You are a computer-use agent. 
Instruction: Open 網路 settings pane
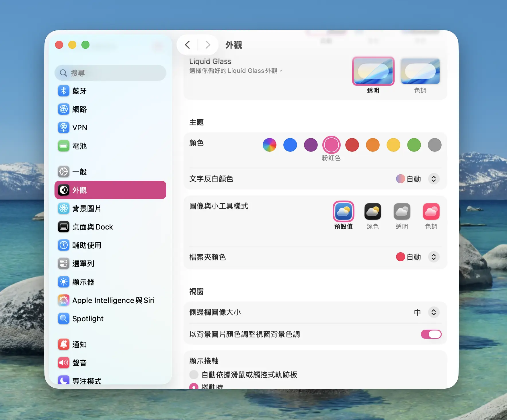(110, 109)
